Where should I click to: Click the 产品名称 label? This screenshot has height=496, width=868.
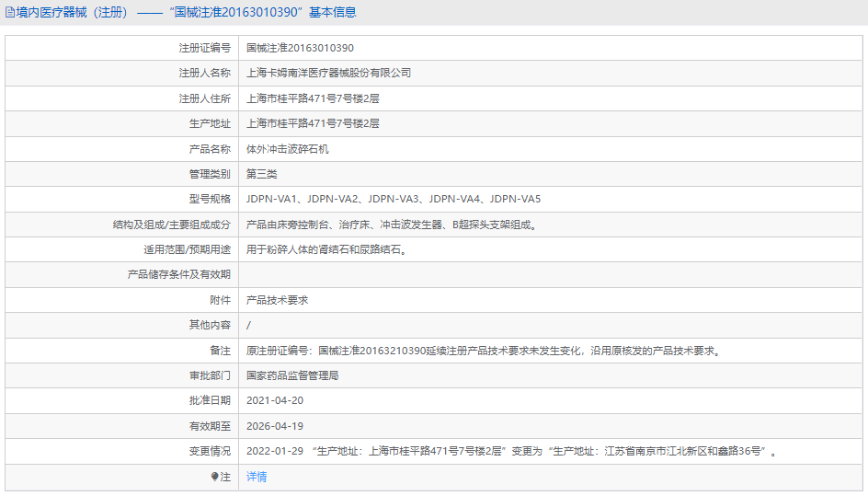[x=210, y=149]
